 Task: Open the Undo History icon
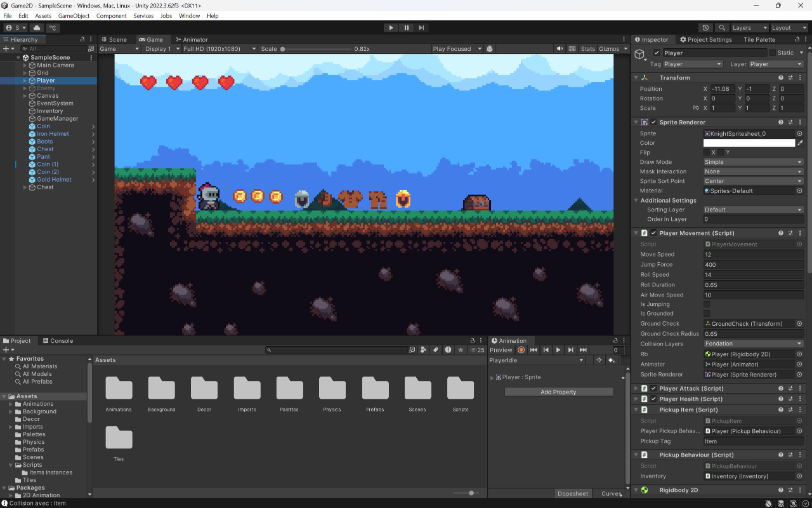click(705, 28)
